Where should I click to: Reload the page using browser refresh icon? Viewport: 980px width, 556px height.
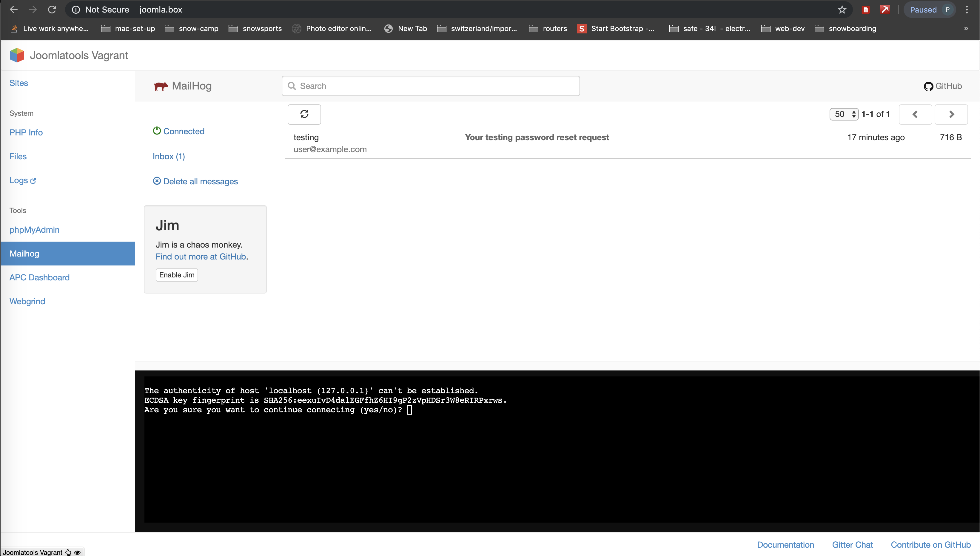coord(52,10)
